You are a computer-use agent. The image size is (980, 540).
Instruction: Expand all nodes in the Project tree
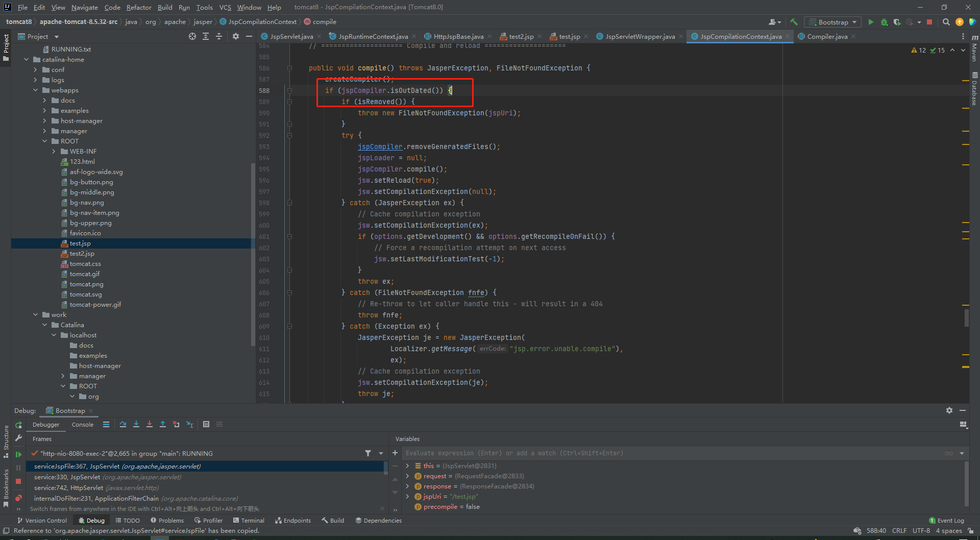pos(206,36)
